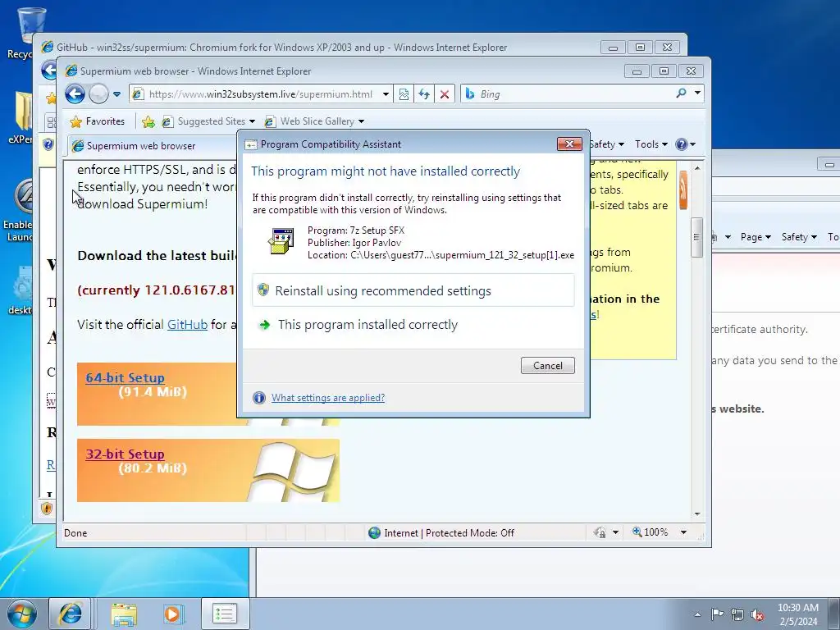Open the Help question mark menu
This screenshot has width=840, height=630.
coord(685,144)
